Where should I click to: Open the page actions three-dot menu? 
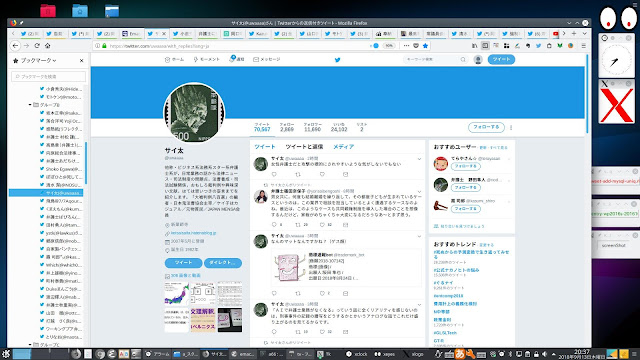tap(406, 46)
